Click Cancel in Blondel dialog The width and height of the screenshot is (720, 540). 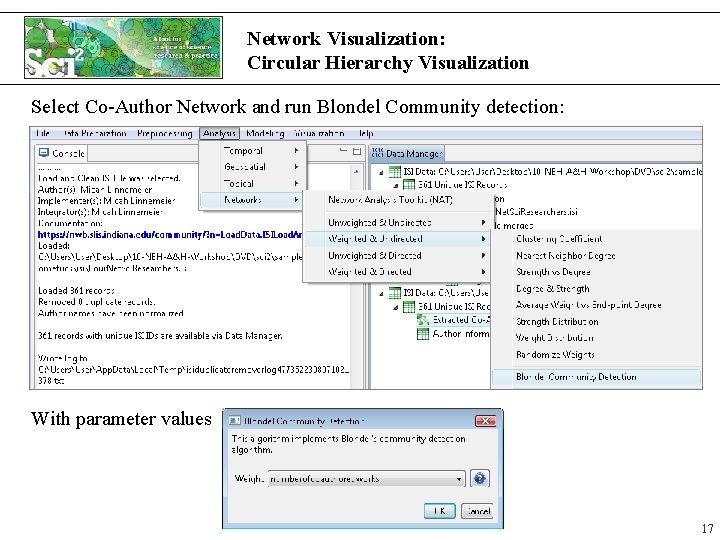pyautogui.click(x=477, y=511)
